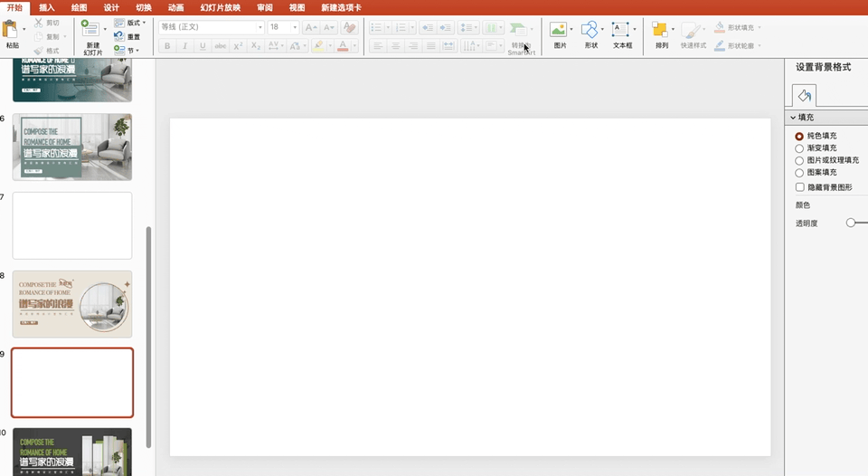Switch to the 审阅 tab
868x476 pixels.
[265, 7]
